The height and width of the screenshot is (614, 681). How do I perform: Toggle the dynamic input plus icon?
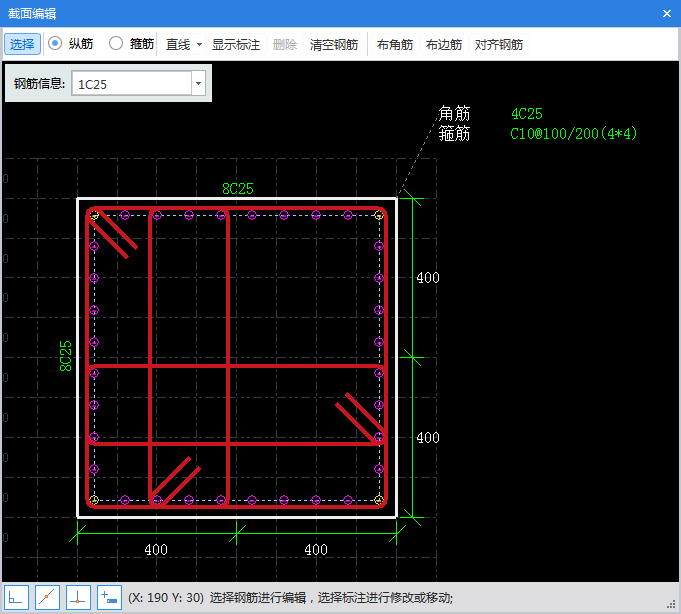pyautogui.click(x=109, y=597)
